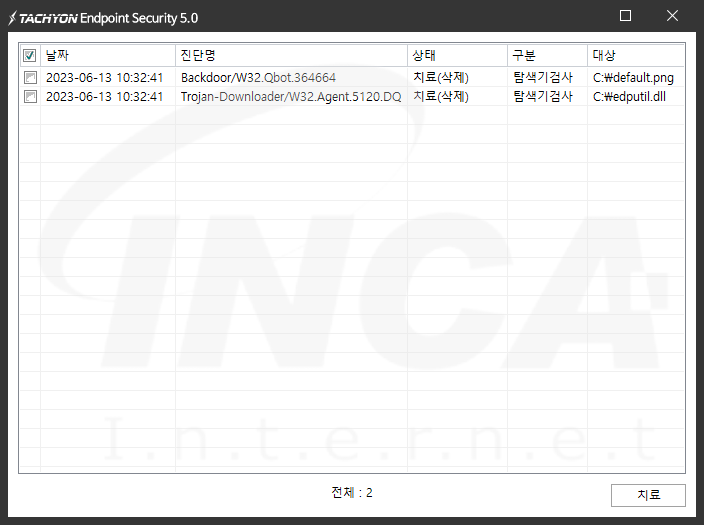The height and width of the screenshot is (525, 704).
Task: Check the Backdoor/W32.Qbot.364664 row checkbox
Action: 30,78
